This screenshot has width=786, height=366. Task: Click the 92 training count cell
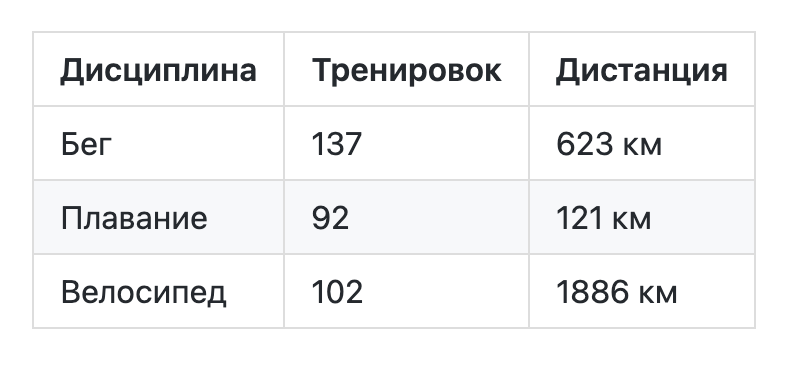[406, 217]
